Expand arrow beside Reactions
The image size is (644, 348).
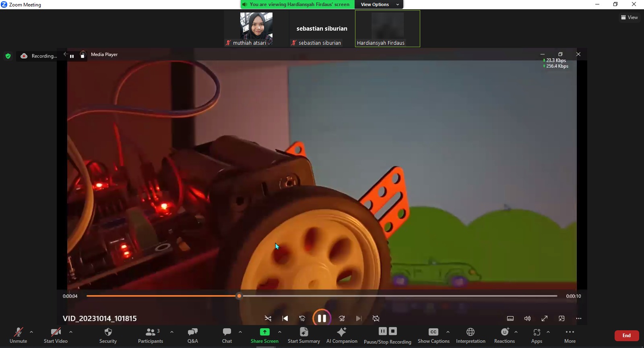(516, 332)
